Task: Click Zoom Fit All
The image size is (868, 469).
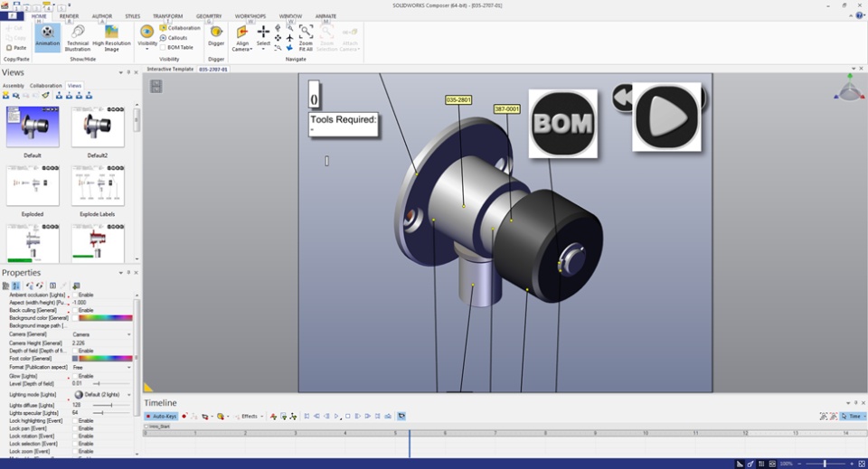Action: [x=306, y=38]
